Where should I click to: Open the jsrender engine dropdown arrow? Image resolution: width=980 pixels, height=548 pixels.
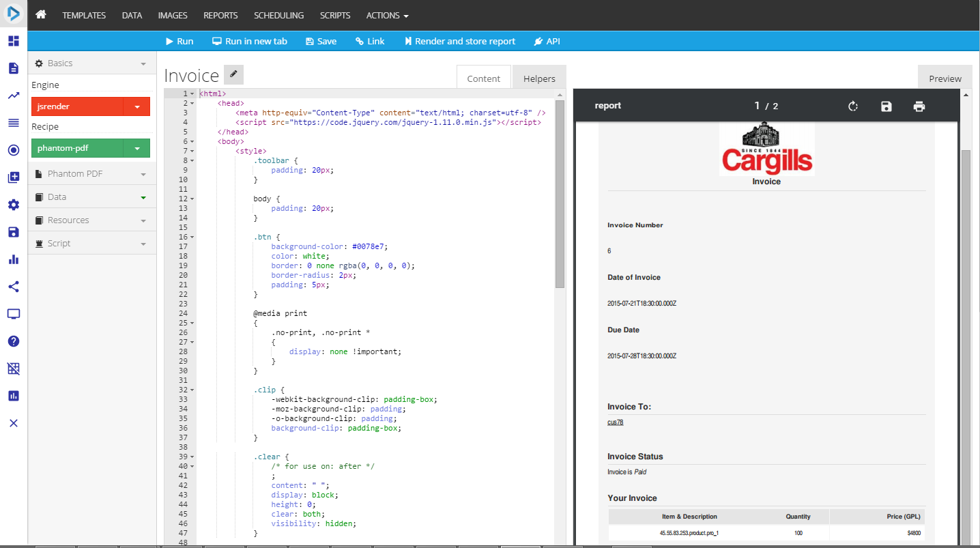tap(137, 106)
